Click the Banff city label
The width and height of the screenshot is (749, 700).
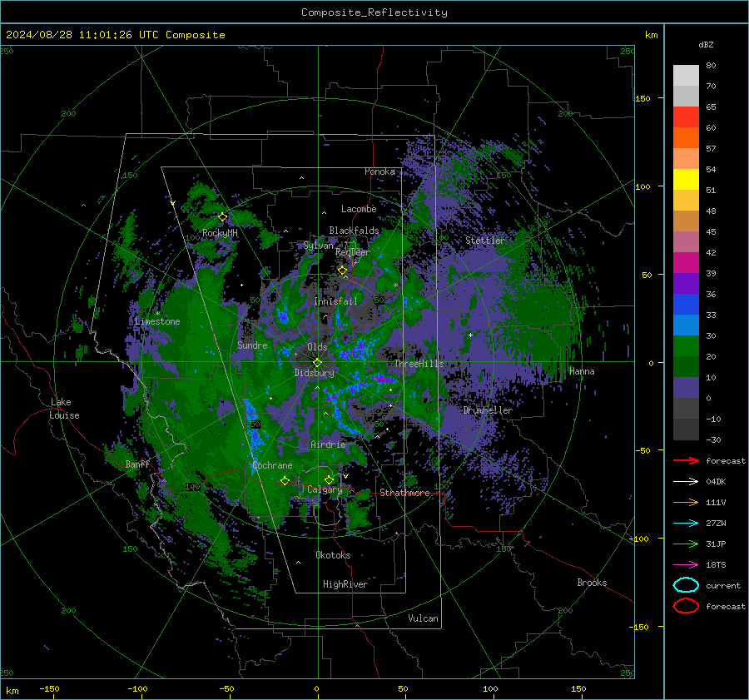point(137,464)
